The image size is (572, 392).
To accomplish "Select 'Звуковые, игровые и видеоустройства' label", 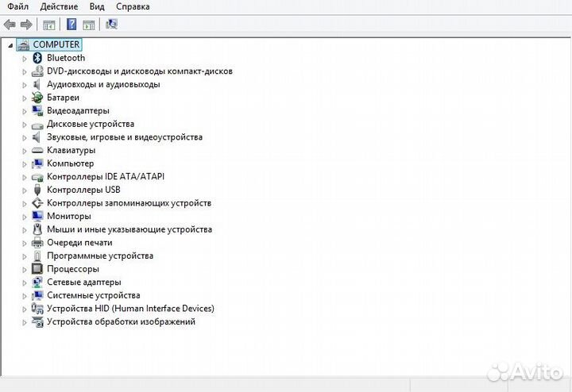I will (125, 137).
